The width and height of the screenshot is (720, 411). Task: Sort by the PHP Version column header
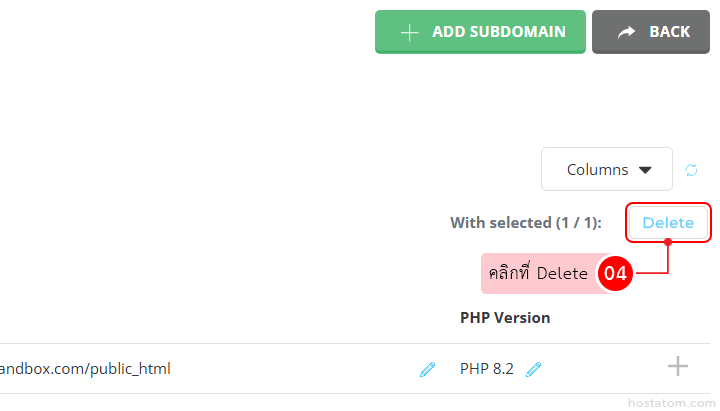click(x=505, y=318)
